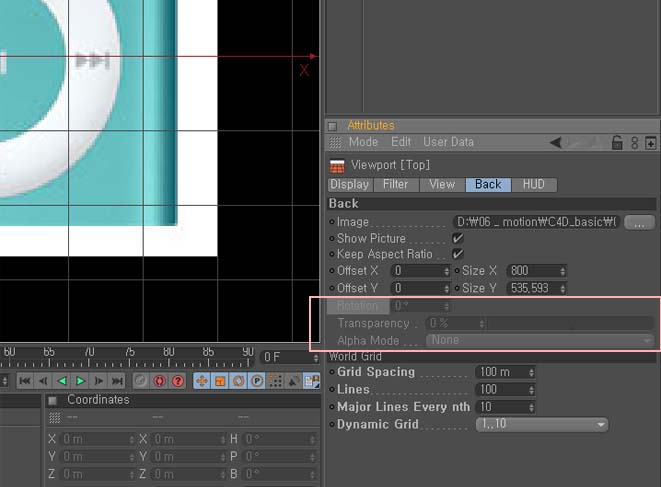Screen dimensions: 661x487
Task: Click the Lines value stepper arrows
Action: pos(532,390)
